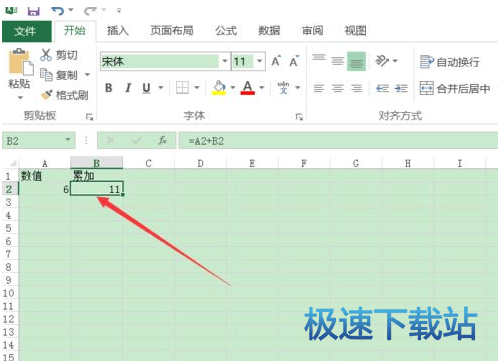This screenshot has height=361, width=498.
Task: Click the 剪切 cut scissors button
Action: tap(59, 55)
